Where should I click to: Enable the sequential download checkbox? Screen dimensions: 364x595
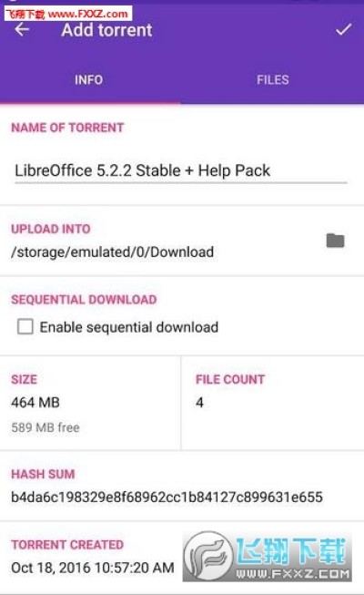25,327
